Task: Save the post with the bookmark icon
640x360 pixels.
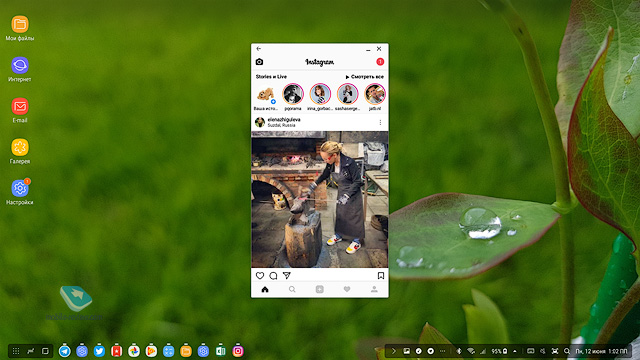Action: [380, 276]
